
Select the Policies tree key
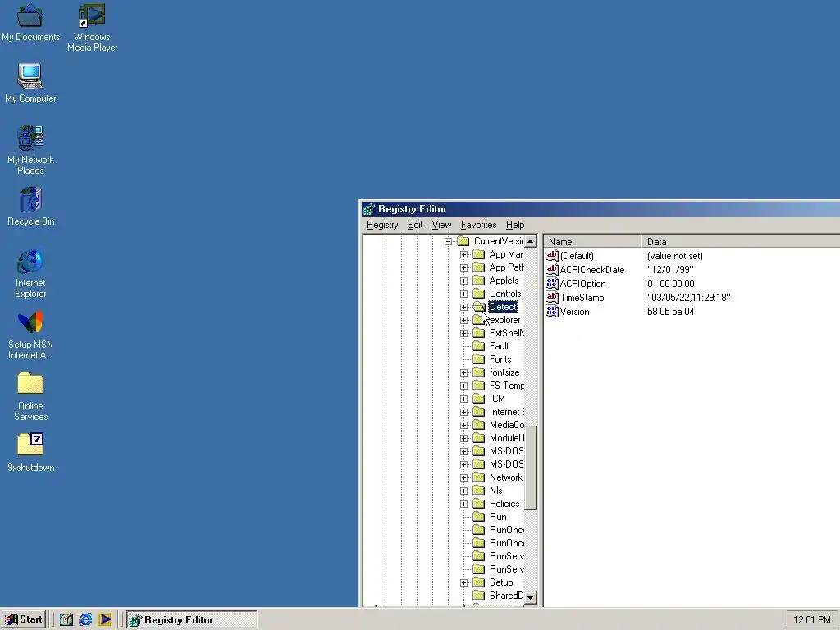[x=504, y=504]
